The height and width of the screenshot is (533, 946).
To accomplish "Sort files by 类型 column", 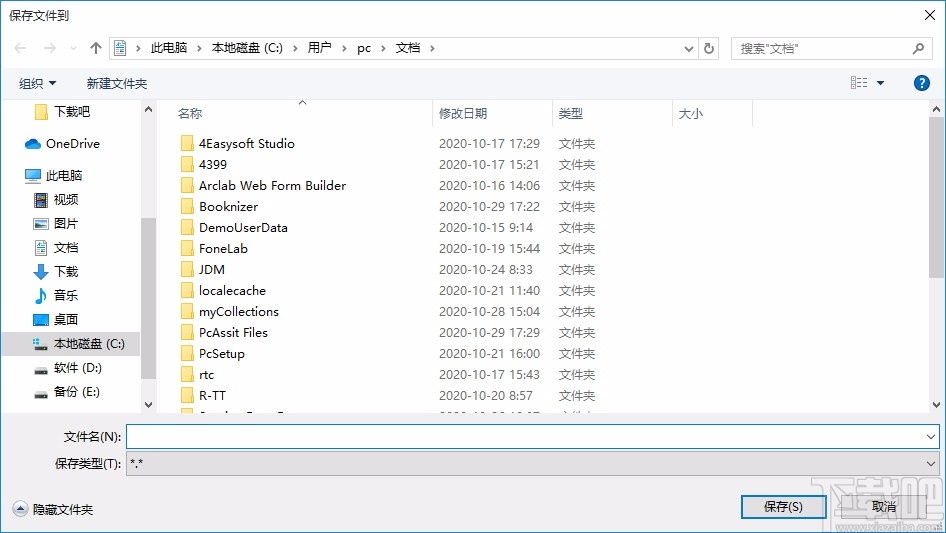I will [571, 113].
